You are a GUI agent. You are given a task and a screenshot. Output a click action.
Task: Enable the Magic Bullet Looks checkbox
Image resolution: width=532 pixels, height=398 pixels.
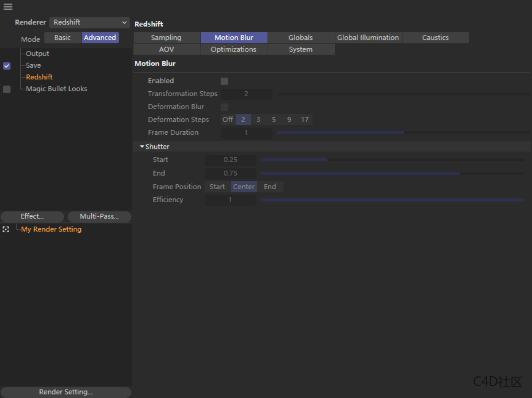(x=6, y=89)
